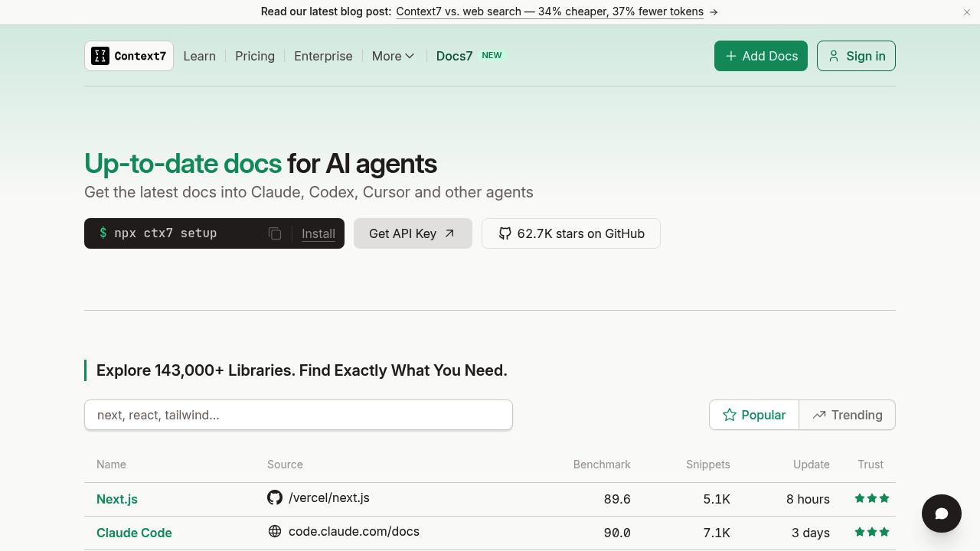980x551 pixels.
Task: Click the 89.6 benchmark value
Action: point(617,499)
